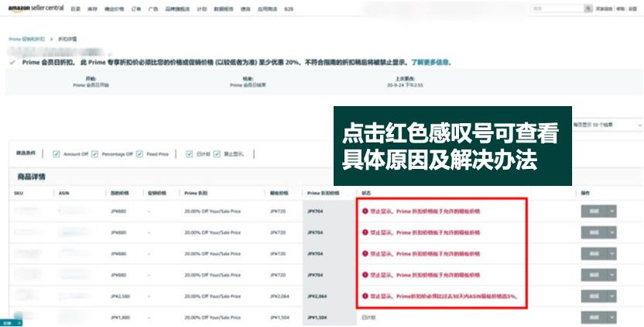Viewport: 644px width, 327px height.
Task: Click the 编辑 button in JP¥2,064 row
Action: [593, 295]
